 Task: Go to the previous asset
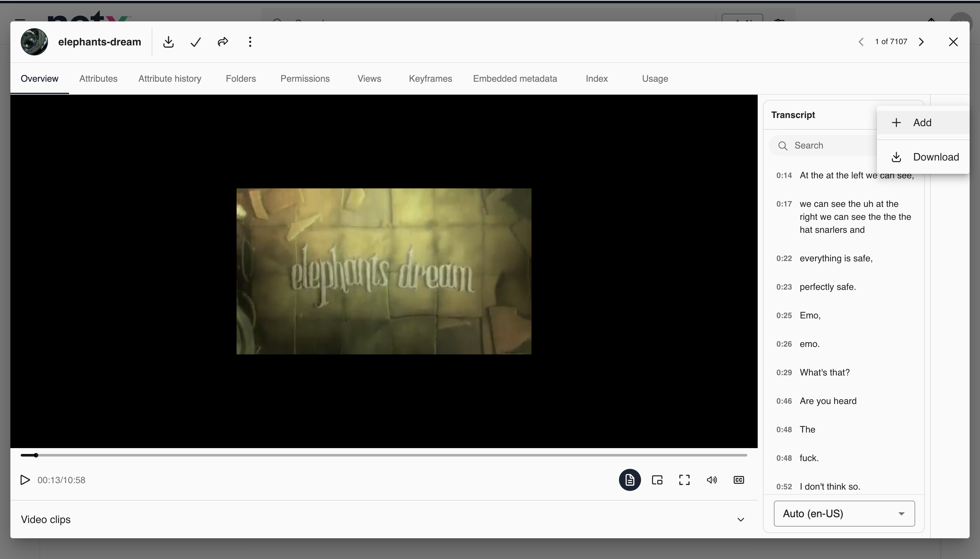[861, 42]
